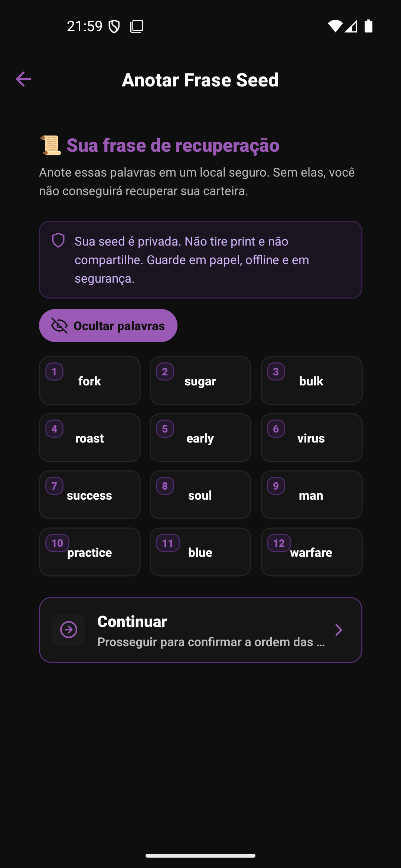This screenshot has height=868, width=401.
Task: Tap the word card 'blue'
Action: (x=200, y=552)
